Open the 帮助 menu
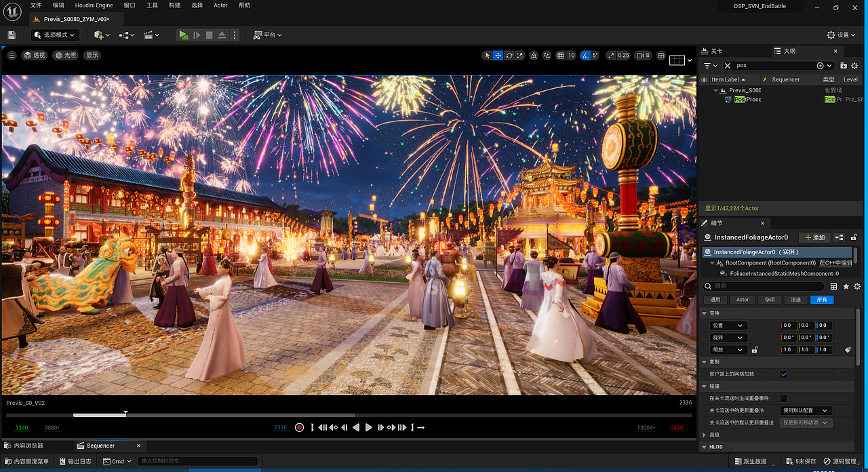Viewport: 868px width, 472px height. 244,5
